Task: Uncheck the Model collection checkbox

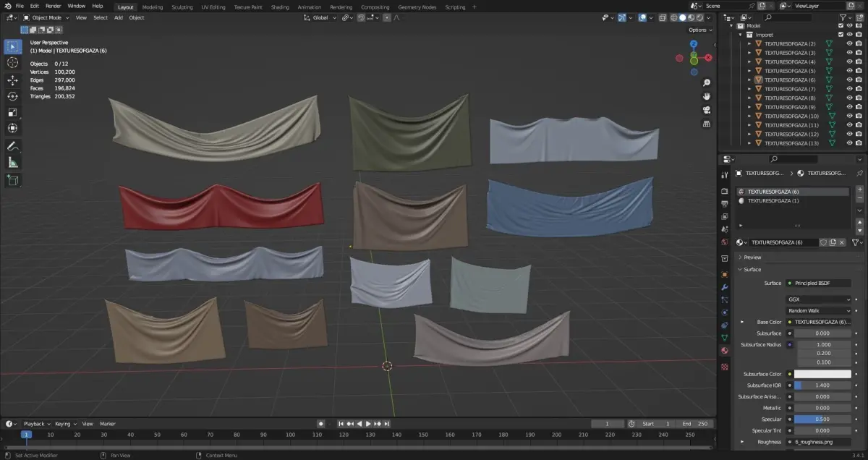Action: [x=840, y=25]
